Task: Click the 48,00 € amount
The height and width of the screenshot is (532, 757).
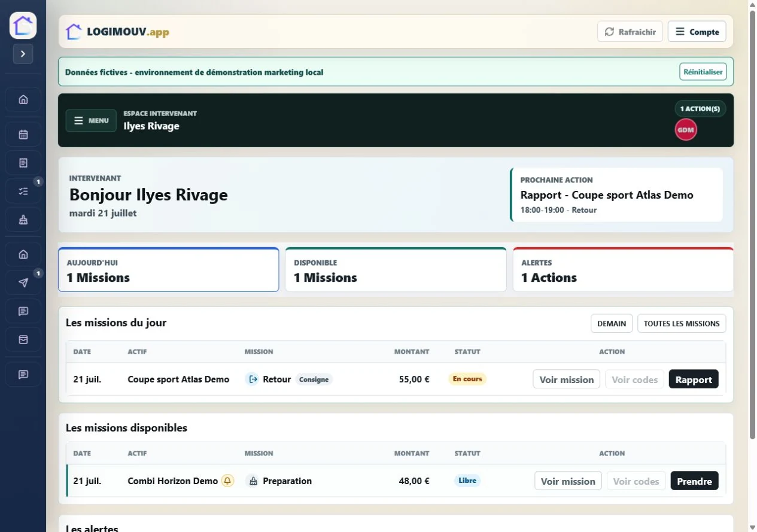Action: coord(414,481)
